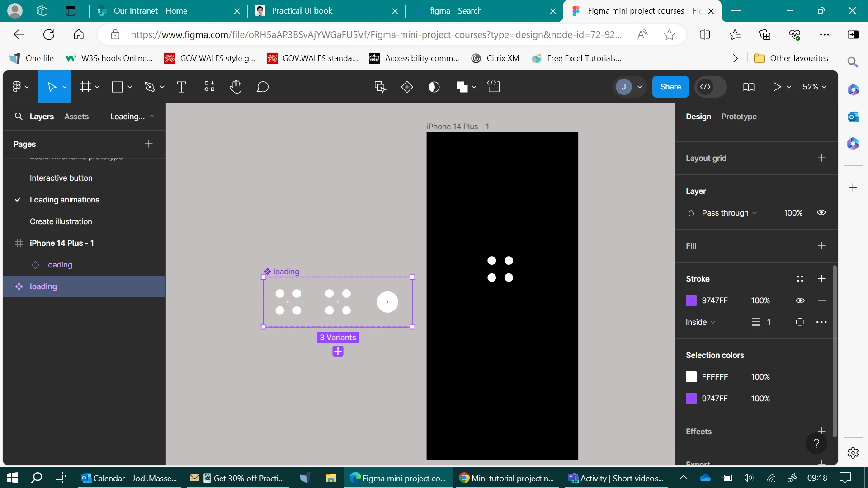
Task: Edit the layer opacity 100% field
Action: [793, 213]
